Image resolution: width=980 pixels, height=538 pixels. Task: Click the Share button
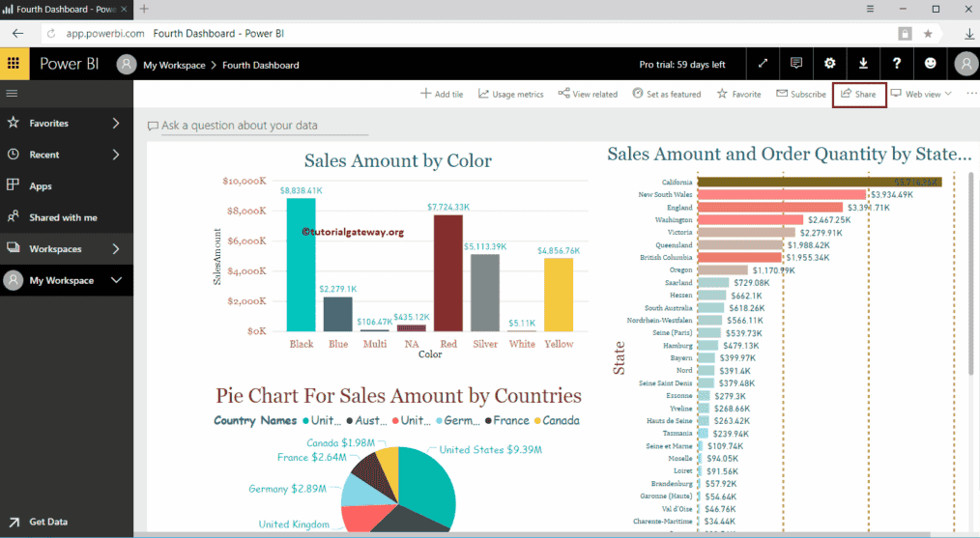tap(858, 95)
